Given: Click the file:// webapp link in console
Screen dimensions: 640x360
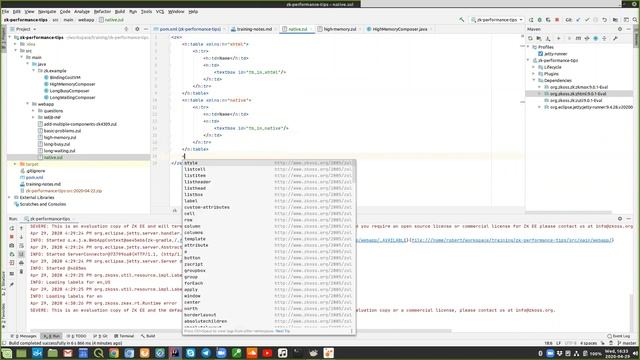Looking at the screenshot, I should click(512, 240).
